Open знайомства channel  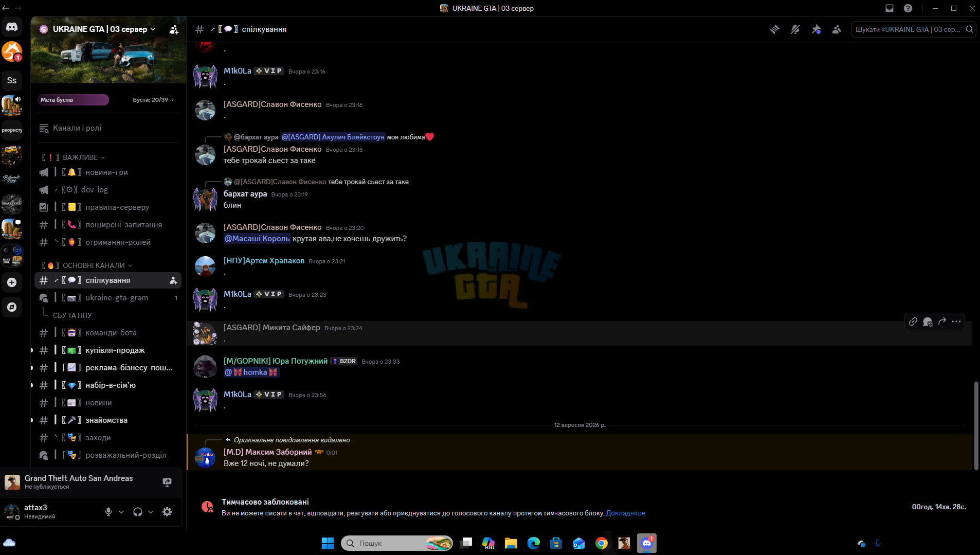108,420
